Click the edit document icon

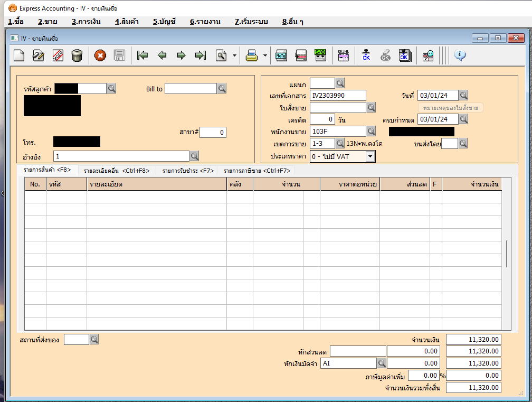(38, 55)
